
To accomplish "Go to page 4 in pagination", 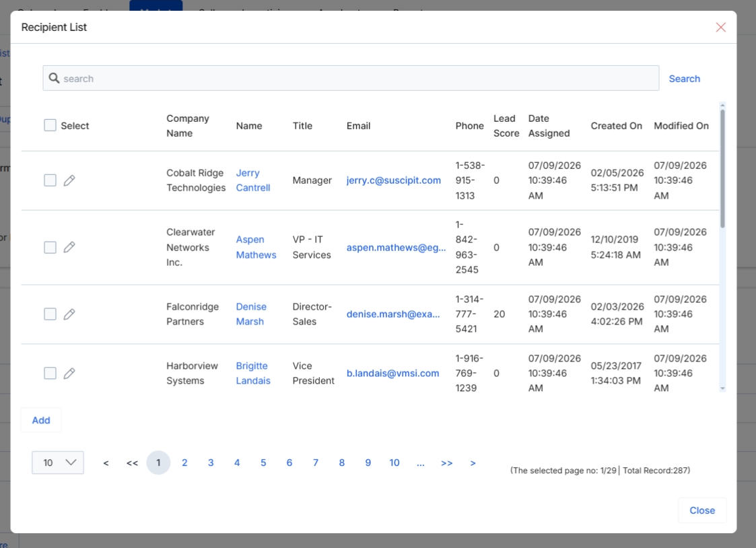I will 237,463.
